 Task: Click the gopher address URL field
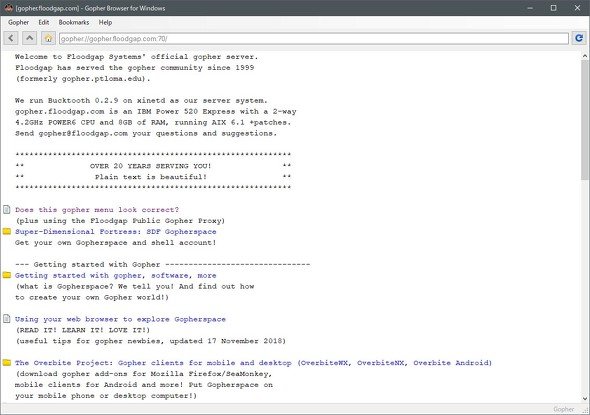point(314,38)
